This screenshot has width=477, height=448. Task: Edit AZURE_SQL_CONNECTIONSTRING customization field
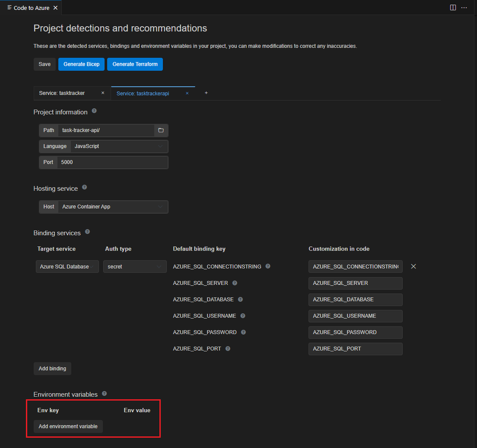(355, 267)
